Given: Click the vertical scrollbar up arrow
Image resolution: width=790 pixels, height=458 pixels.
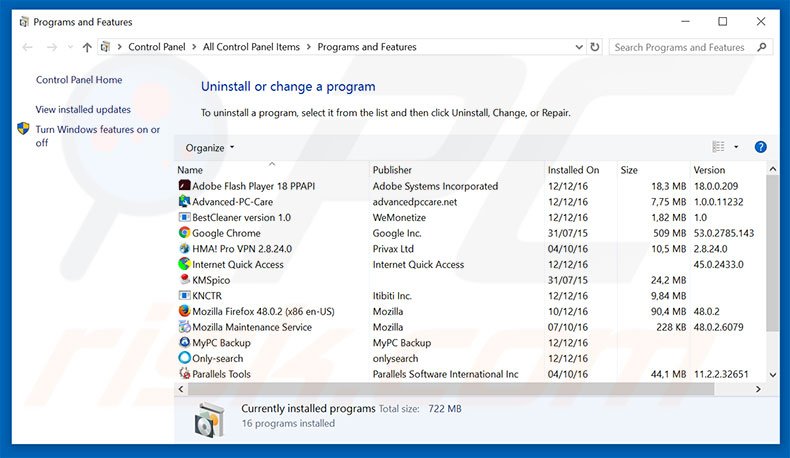Looking at the screenshot, I should [772, 169].
